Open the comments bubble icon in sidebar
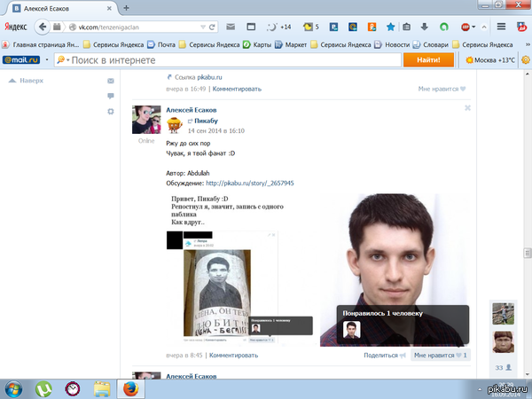The height and width of the screenshot is (399, 532). [x=111, y=96]
